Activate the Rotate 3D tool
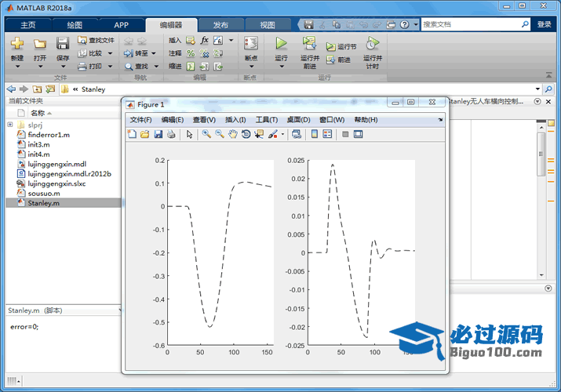 pyautogui.click(x=246, y=134)
